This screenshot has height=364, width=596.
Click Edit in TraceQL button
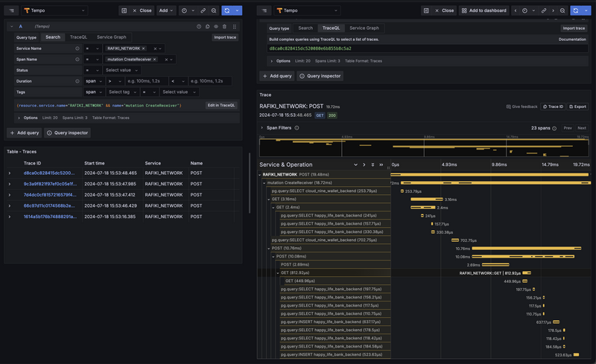pyautogui.click(x=221, y=105)
